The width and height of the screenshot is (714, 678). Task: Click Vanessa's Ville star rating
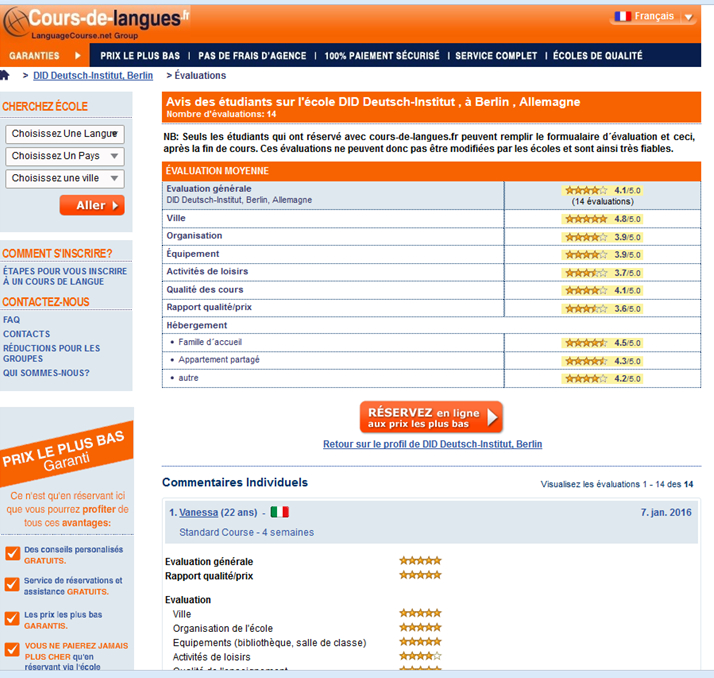[x=420, y=613]
